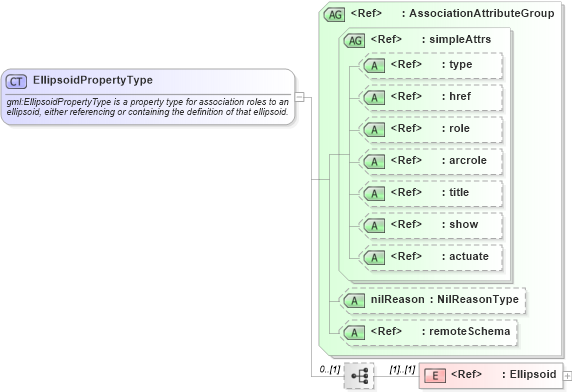Click the A icon next to actuate

click(374, 258)
